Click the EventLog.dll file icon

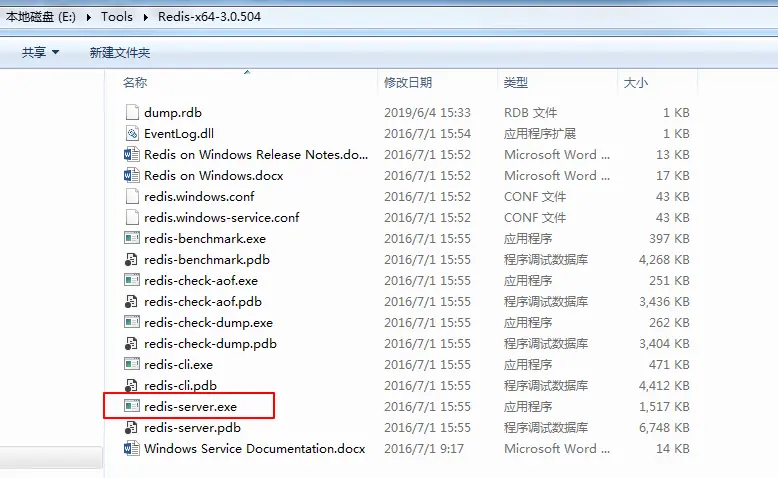pos(132,134)
